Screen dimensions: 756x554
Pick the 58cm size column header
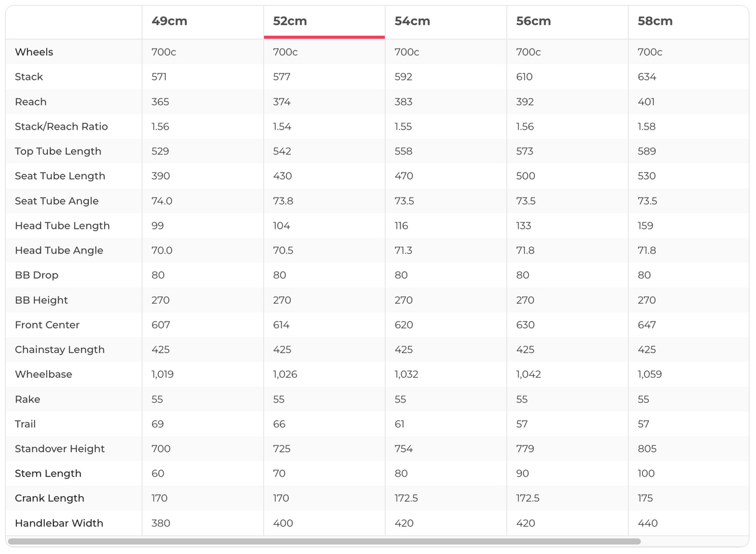click(x=655, y=21)
